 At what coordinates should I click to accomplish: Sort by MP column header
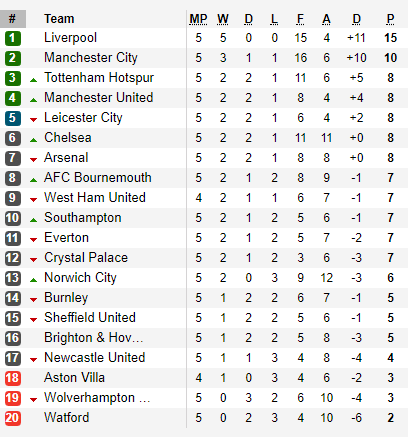coord(198,19)
